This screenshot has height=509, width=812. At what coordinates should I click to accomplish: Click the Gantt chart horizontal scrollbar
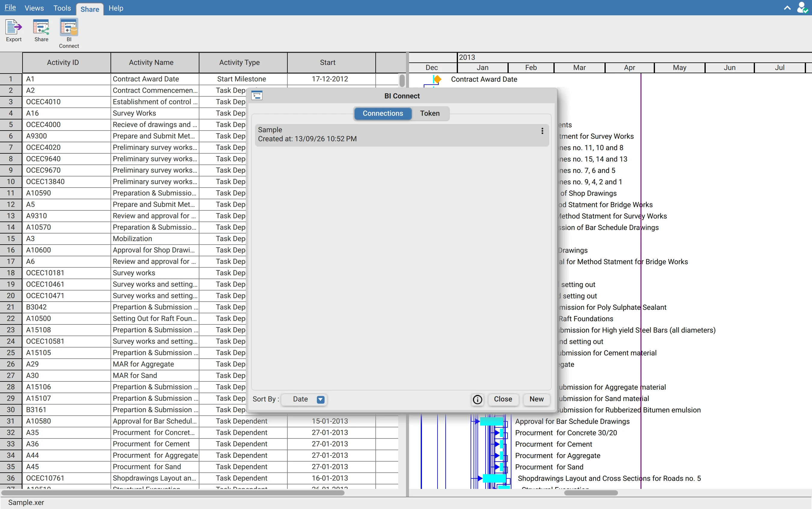[x=591, y=493]
